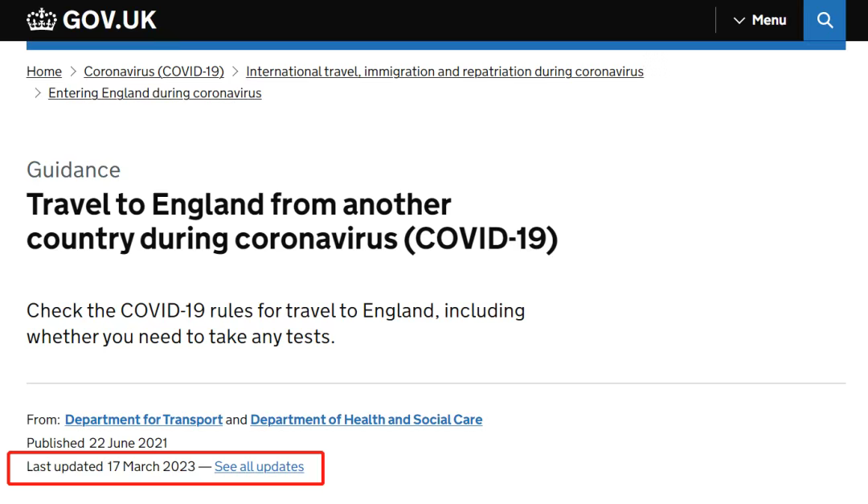Click the Check the COVID-19 rules description paragraph
The image size is (868, 504).
[276, 323]
